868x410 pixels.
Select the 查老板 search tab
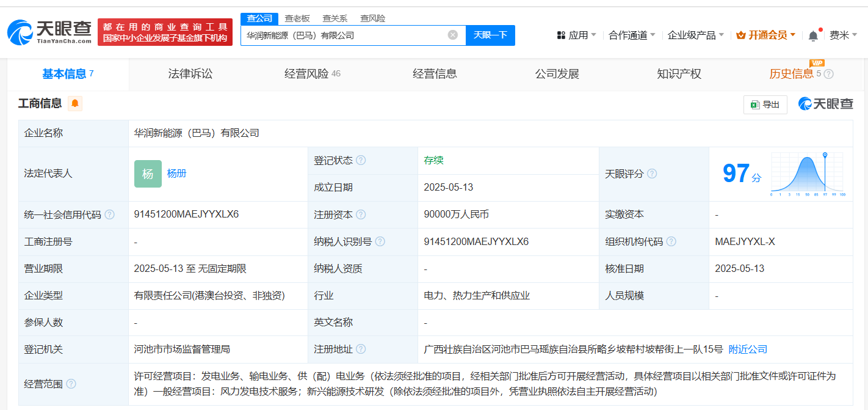[x=297, y=18]
